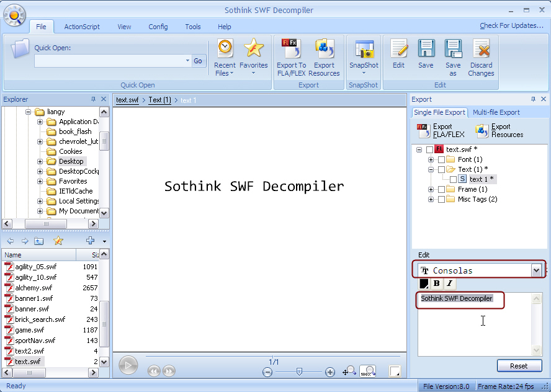
Task: Expand the Frame (1) tree node
Action: click(x=431, y=190)
